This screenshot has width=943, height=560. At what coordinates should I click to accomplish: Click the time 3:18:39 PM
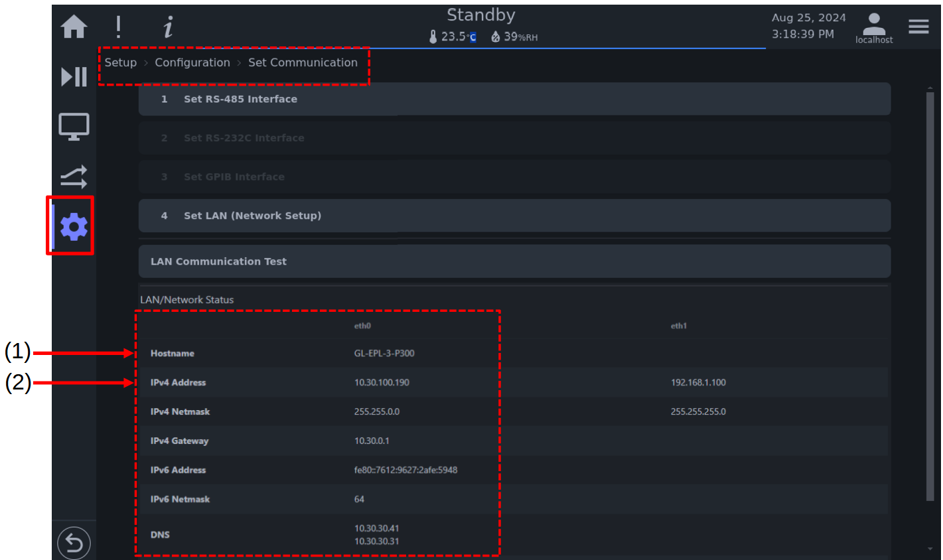click(802, 34)
